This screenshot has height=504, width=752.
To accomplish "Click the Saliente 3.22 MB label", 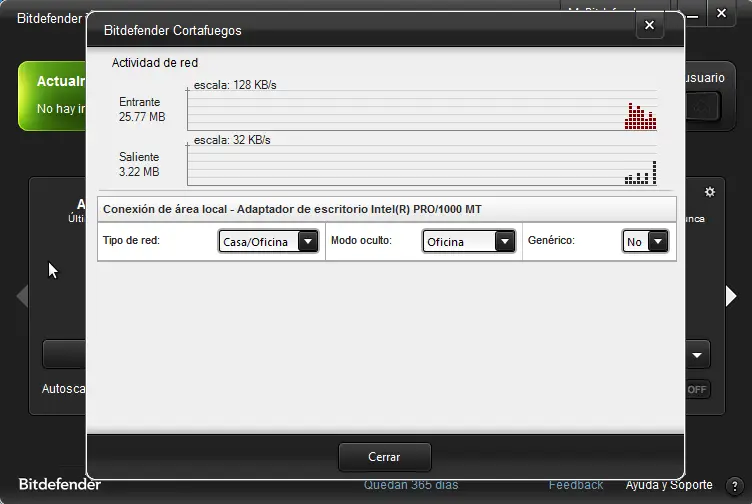I will coord(139,164).
